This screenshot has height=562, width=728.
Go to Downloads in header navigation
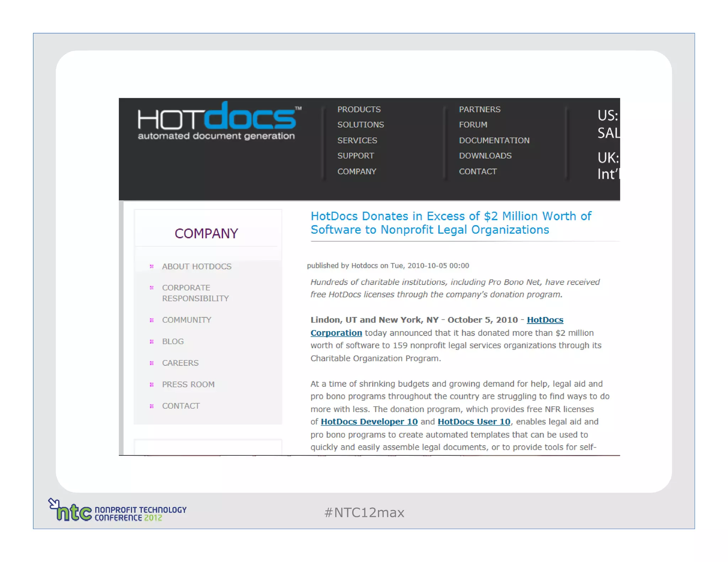[x=485, y=156]
